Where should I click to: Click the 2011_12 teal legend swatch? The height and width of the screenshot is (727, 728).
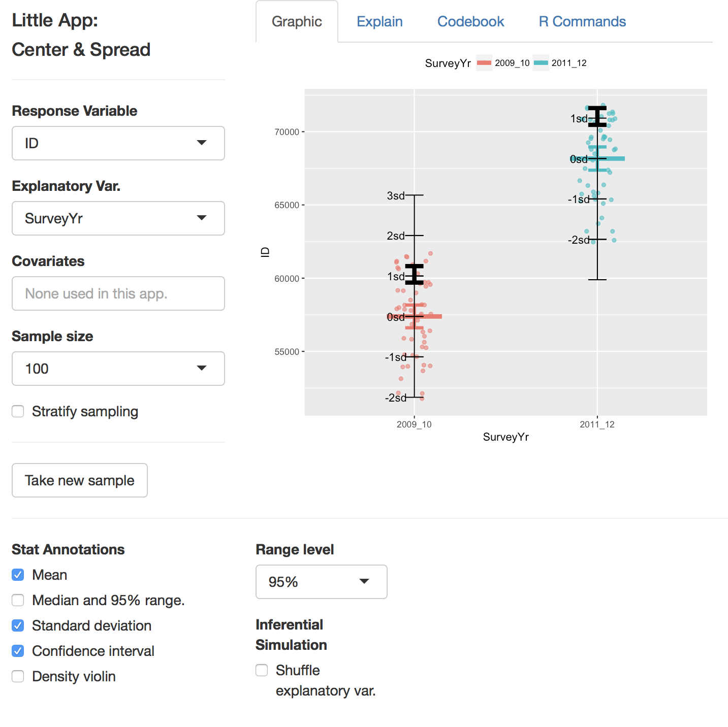tap(541, 63)
